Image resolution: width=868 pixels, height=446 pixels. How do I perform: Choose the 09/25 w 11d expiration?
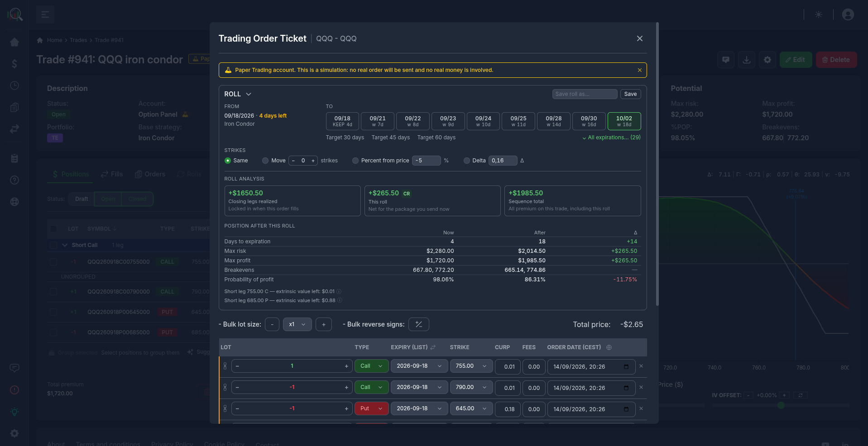tap(518, 121)
